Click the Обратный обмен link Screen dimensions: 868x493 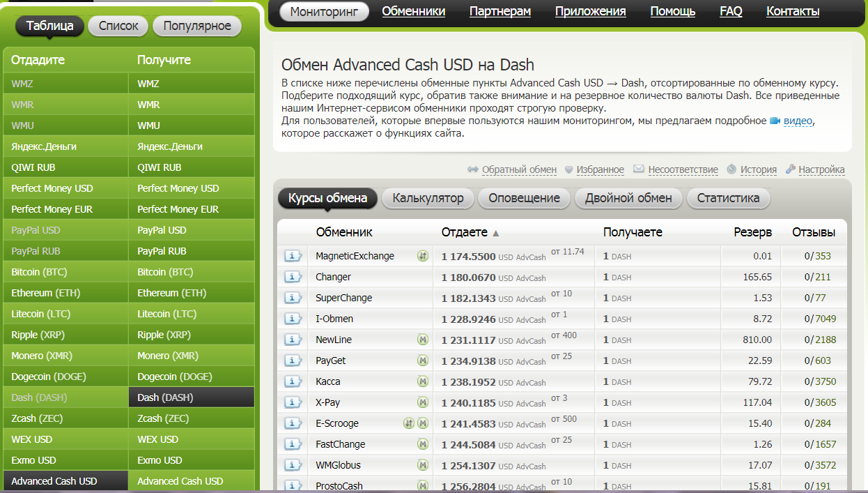pos(519,169)
